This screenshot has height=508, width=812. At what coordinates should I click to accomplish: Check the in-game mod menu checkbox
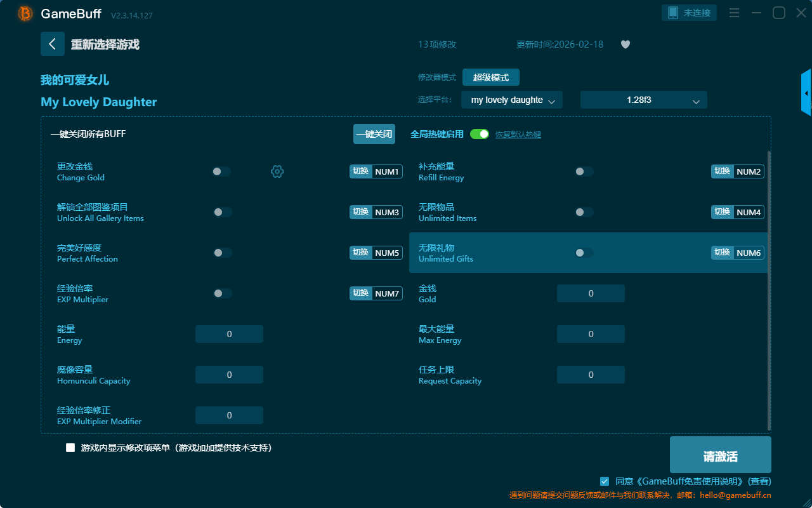[x=70, y=448]
